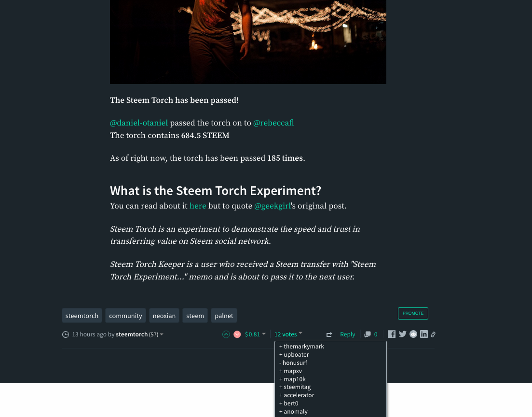Open the neoxian tag

(x=164, y=316)
